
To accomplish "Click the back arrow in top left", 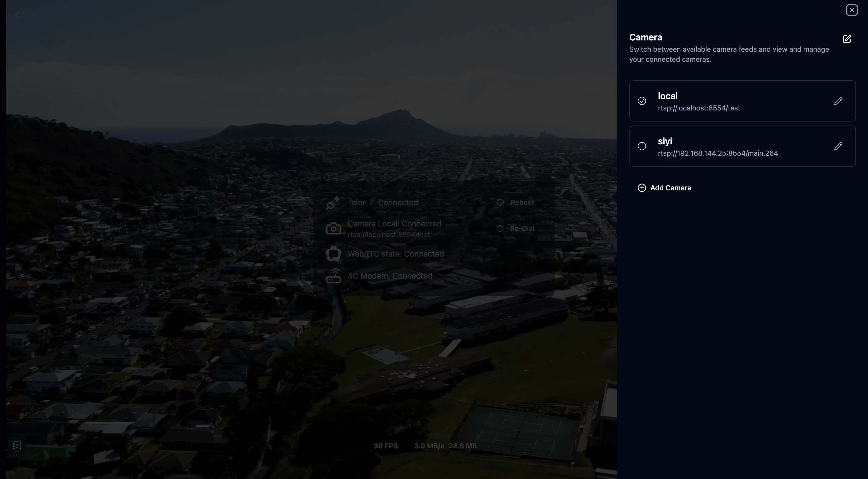I will [x=17, y=15].
